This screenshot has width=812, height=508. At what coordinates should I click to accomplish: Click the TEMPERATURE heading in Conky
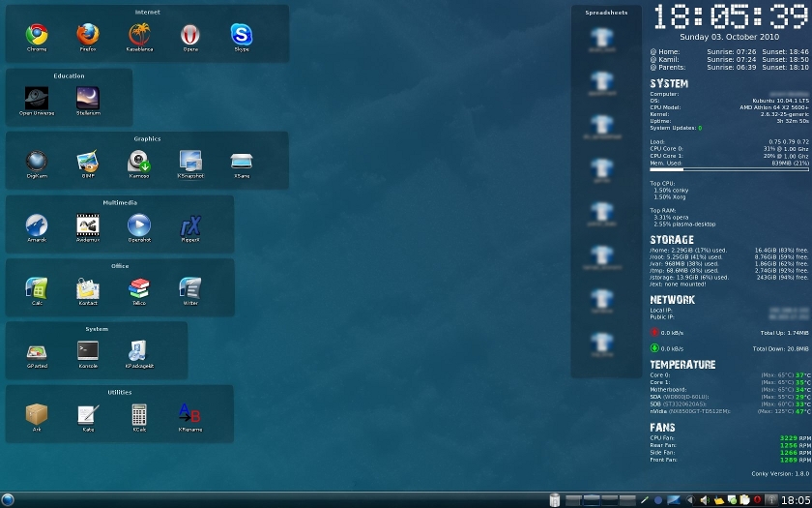pyautogui.click(x=682, y=365)
